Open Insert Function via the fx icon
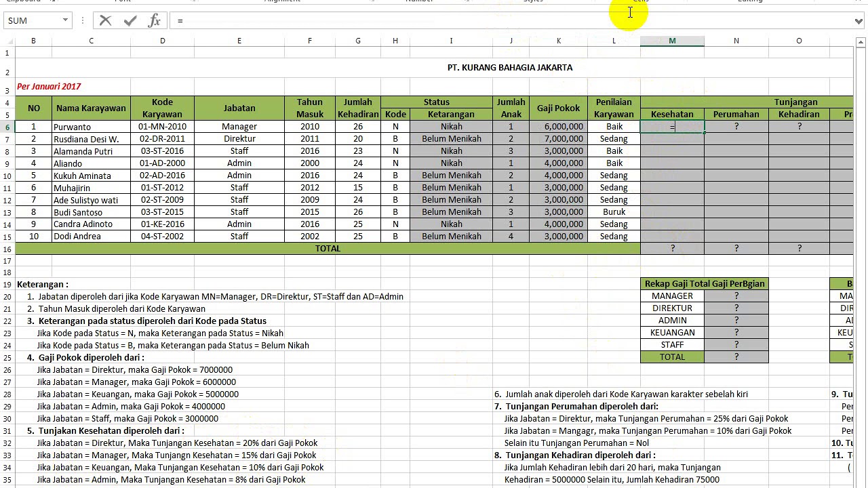Viewport: 868px width, 488px height. coord(155,20)
